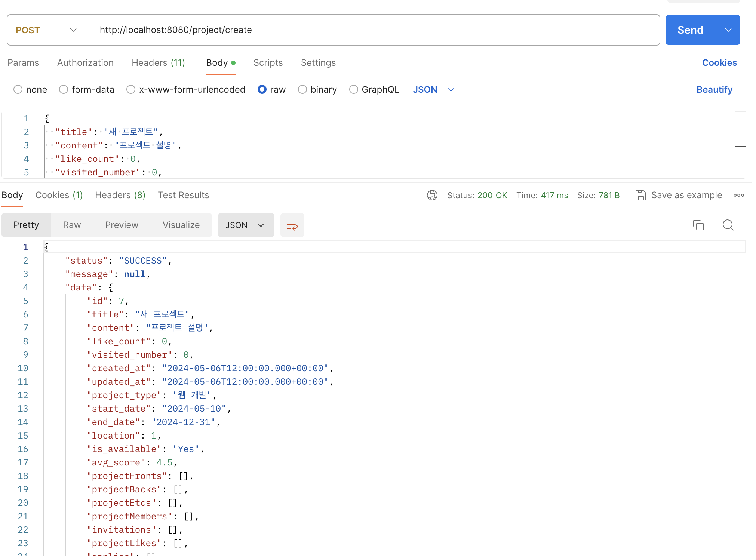Select the Raw response view
Screen dimensions: 756x560
pyautogui.click(x=72, y=225)
